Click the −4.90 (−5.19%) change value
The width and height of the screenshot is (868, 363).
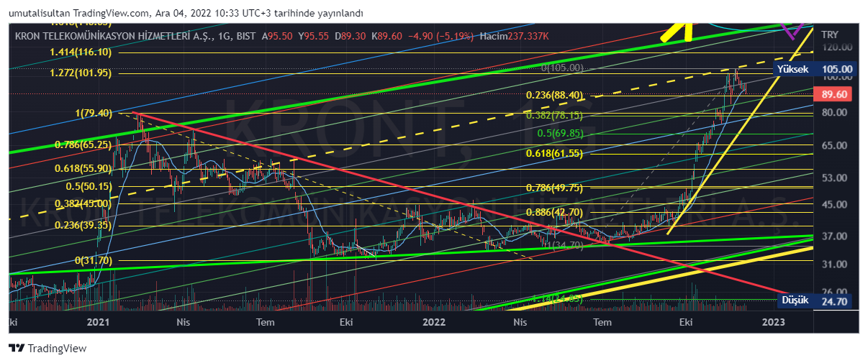pyautogui.click(x=440, y=35)
